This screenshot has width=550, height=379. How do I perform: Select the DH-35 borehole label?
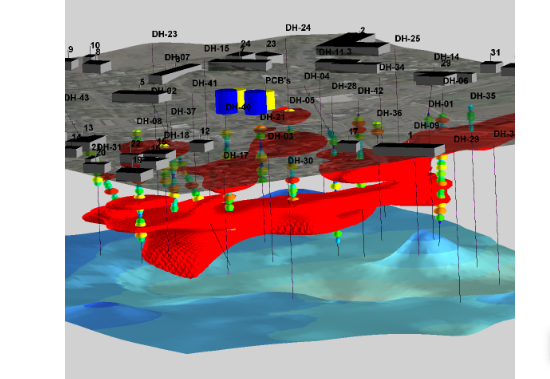pos(483,96)
